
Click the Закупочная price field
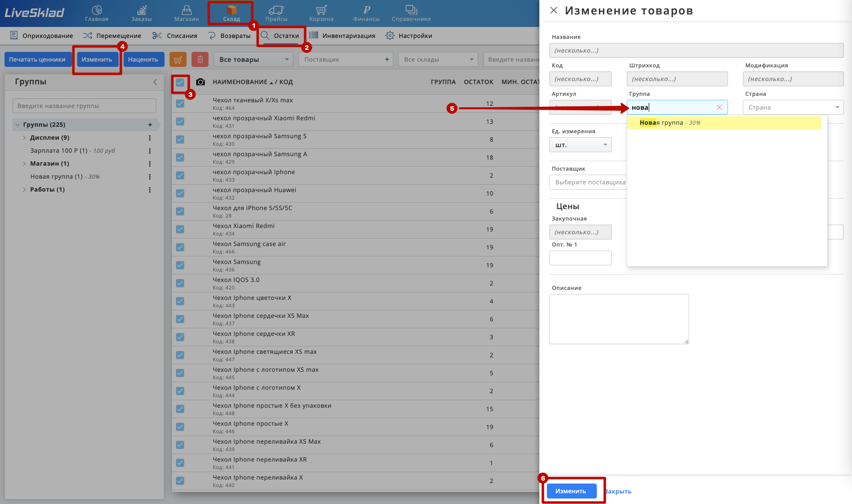pyautogui.click(x=580, y=232)
